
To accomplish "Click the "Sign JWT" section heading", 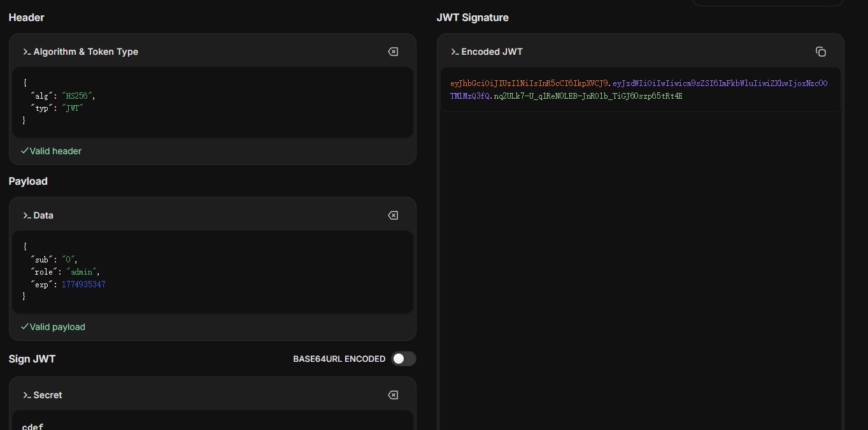I will [32, 359].
